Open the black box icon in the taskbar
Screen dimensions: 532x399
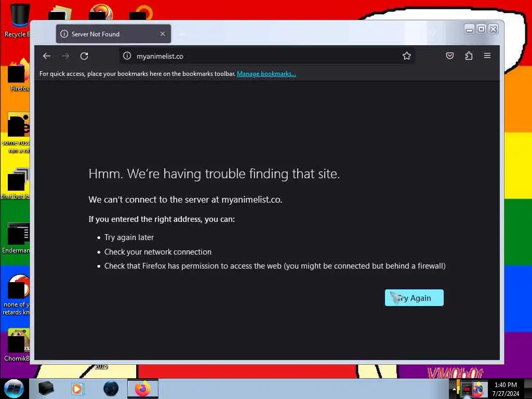(46, 389)
